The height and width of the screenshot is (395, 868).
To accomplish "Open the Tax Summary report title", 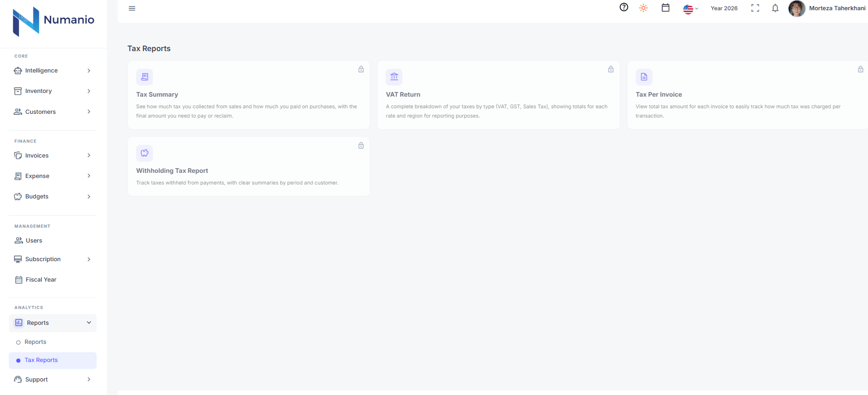I will click(157, 94).
